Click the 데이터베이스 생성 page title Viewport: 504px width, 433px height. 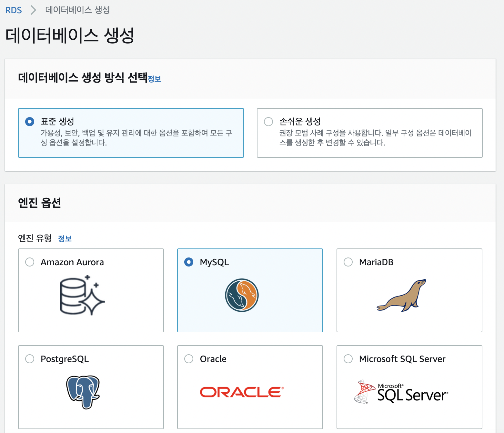click(x=70, y=35)
